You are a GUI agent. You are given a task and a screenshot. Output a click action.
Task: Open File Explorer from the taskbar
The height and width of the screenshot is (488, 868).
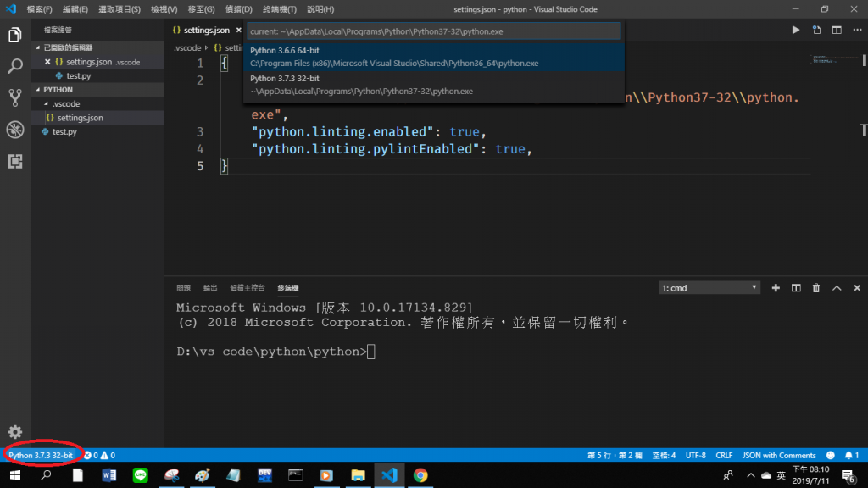pos(359,475)
